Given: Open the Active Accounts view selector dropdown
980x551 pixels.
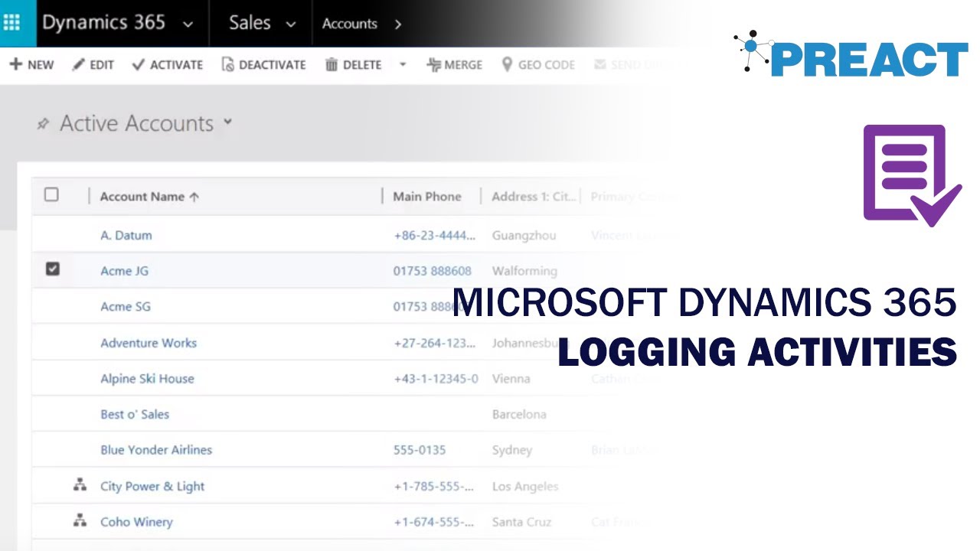Looking at the screenshot, I should click(x=227, y=122).
